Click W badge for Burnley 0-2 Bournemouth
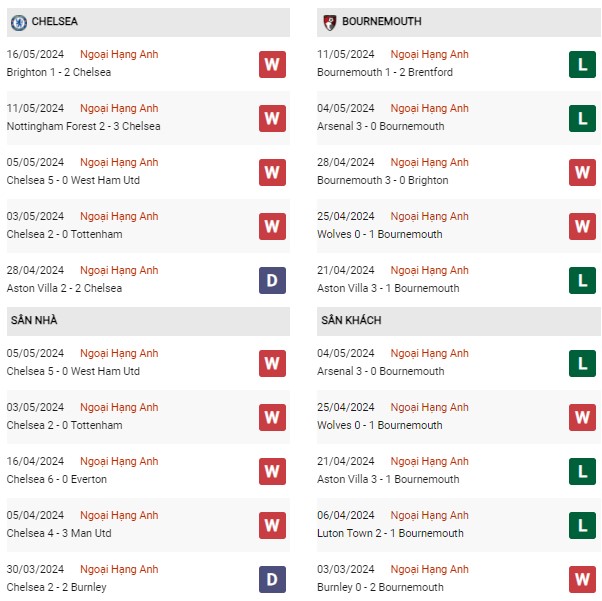 [582, 579]
